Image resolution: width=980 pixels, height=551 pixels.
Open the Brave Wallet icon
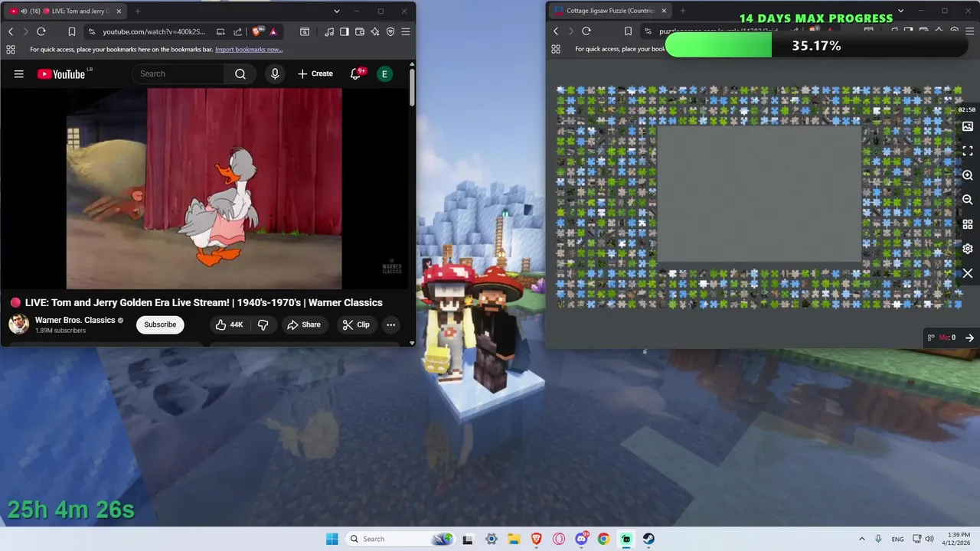359,31
